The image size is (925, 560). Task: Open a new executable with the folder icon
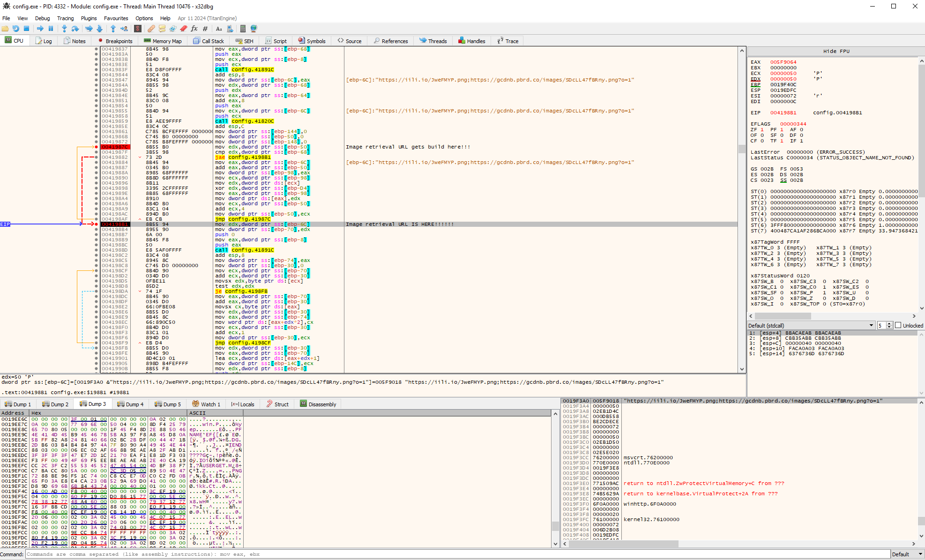[5, 29]
